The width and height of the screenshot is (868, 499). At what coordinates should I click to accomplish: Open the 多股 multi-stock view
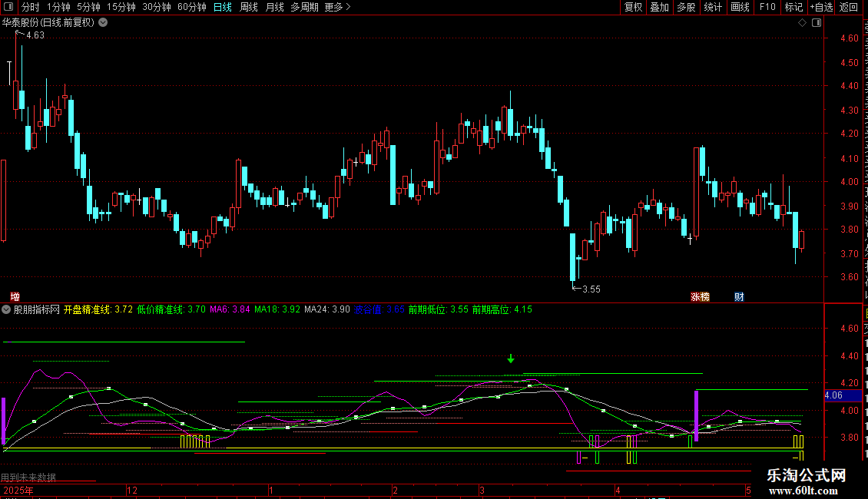pyautogui.click(x=686, y=7)
